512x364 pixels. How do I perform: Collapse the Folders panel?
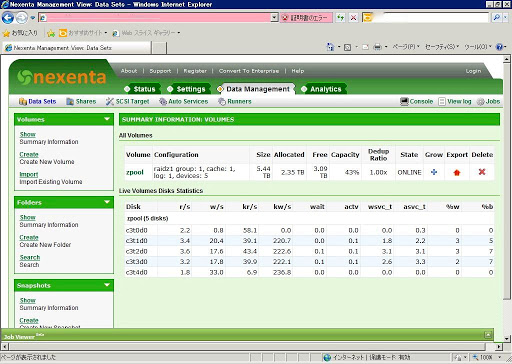point(107,202)
